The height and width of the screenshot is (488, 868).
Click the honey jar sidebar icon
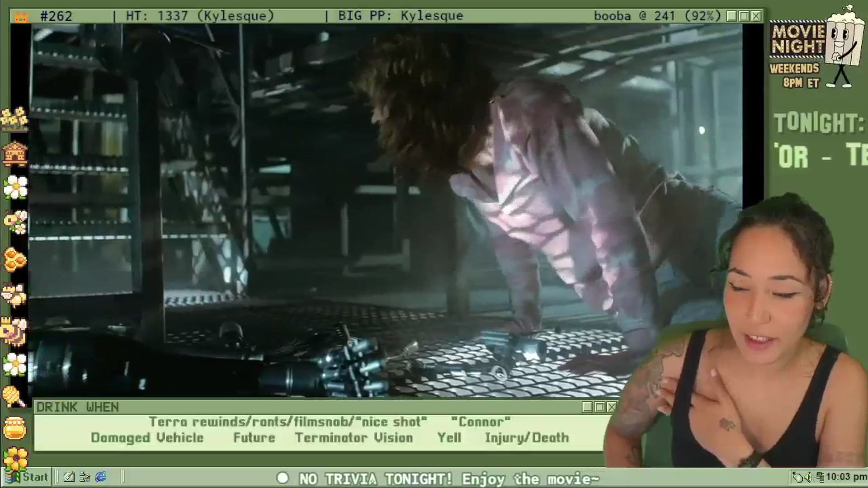pos(15,427)
